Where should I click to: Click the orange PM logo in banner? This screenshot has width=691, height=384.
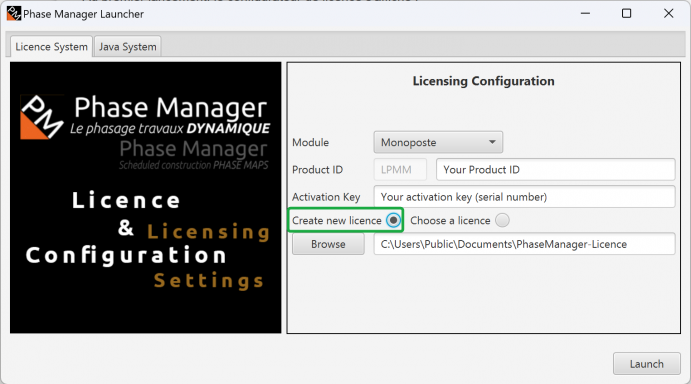42,117
